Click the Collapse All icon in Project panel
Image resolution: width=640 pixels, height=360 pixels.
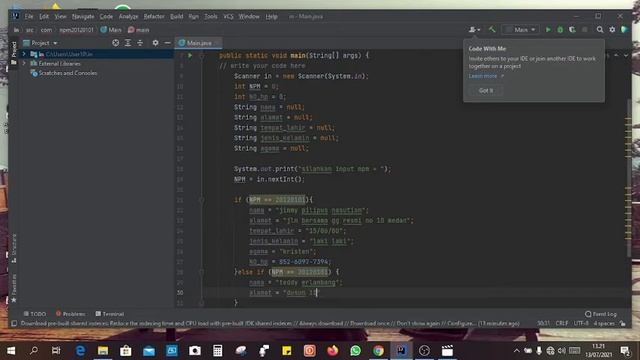coord(140,43)
